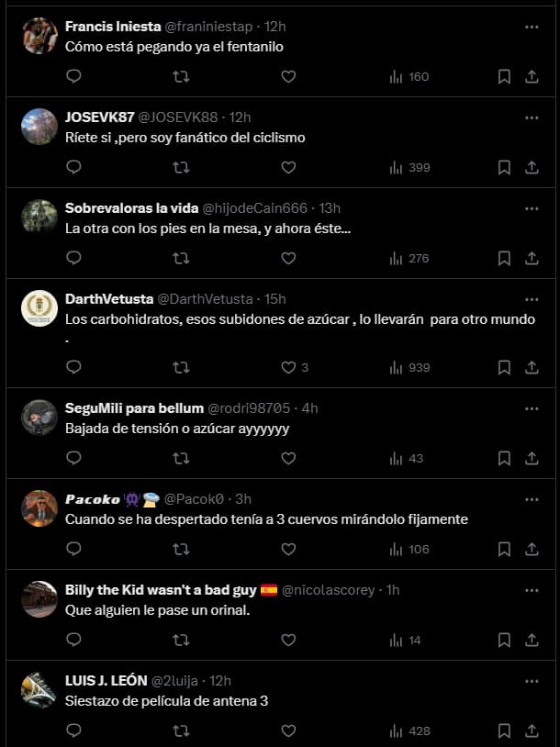Repost JOSEVK87's ciclismo tweet

[181, 167]
